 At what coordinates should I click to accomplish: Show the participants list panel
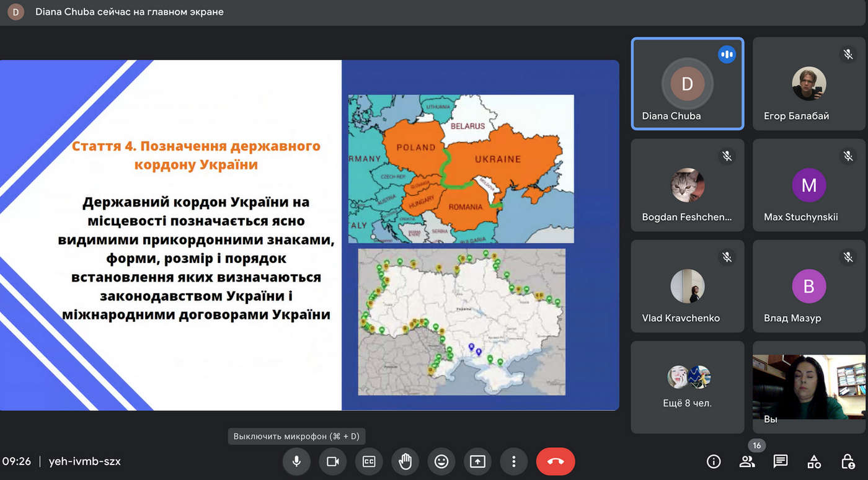pos(747,461)
